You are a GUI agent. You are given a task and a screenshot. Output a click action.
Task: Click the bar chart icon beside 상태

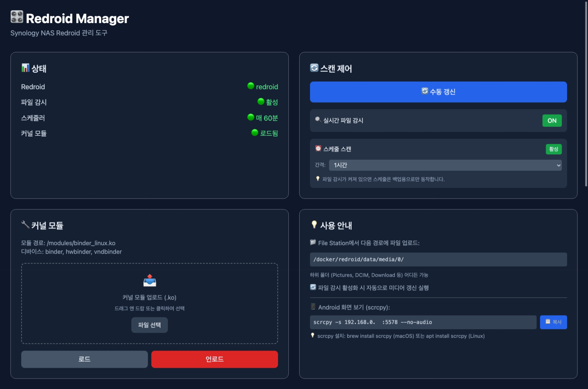(25, 68)
